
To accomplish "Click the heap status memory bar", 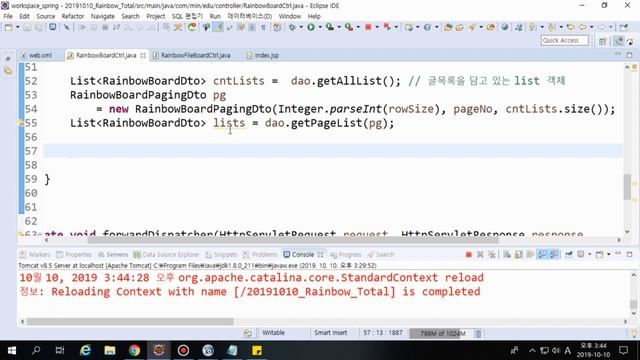I will coord(441,333).
